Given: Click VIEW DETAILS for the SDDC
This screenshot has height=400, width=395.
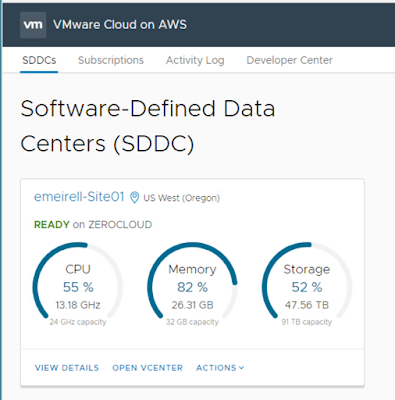Looking at the screenshot, I should click(x=67, y=368).
